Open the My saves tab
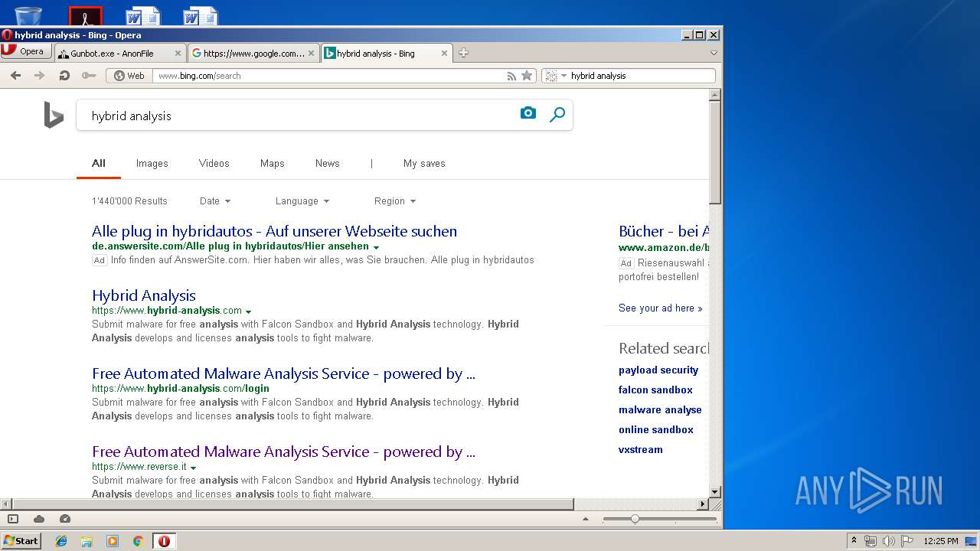 (424, 163)
